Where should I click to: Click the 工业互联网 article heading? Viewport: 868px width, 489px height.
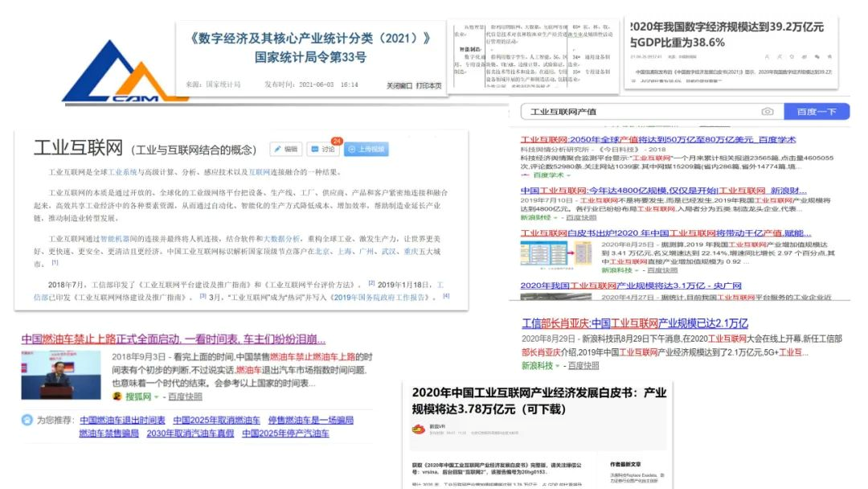pos(78,148)
